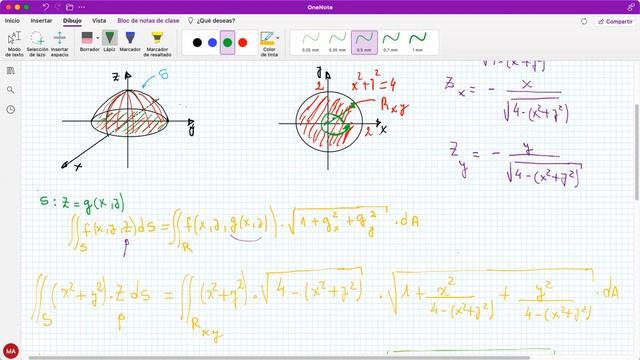Click the Undo arrow in title bar
The image size is (640, 360).
point(46,7)
